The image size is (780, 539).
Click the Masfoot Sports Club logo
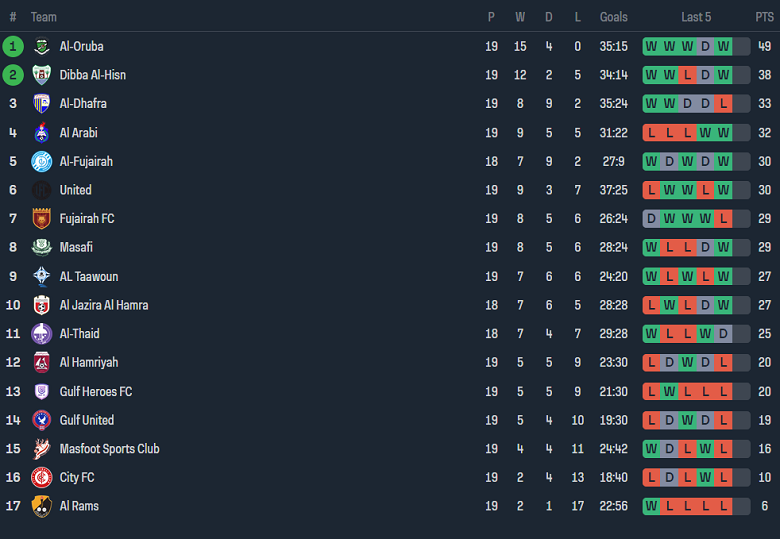pyautogui.click(x=41, y=449)
